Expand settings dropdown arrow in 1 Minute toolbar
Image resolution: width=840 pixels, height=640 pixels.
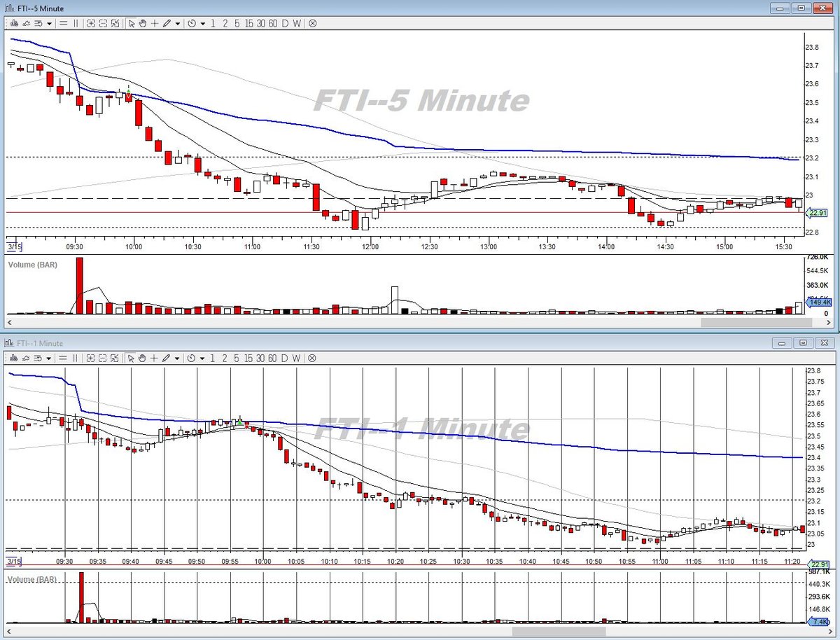point(49,358)
